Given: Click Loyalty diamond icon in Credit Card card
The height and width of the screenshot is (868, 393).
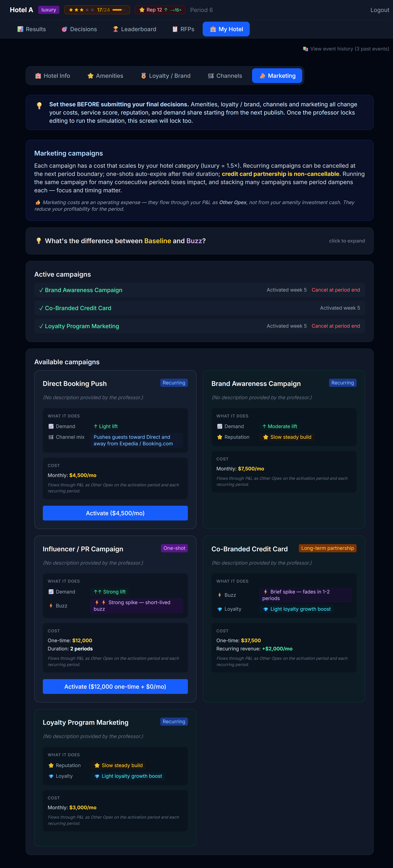Looking at the screenshot, I should click(220, 609).
